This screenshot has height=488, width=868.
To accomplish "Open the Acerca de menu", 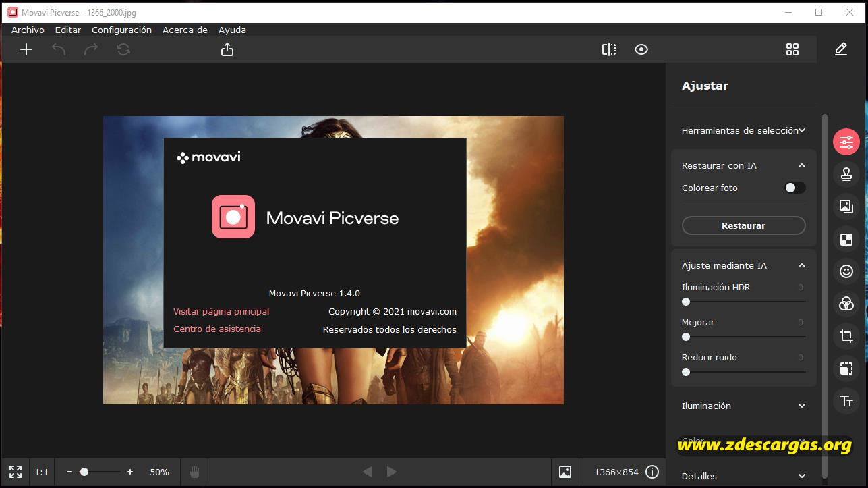I will point(185,30).
